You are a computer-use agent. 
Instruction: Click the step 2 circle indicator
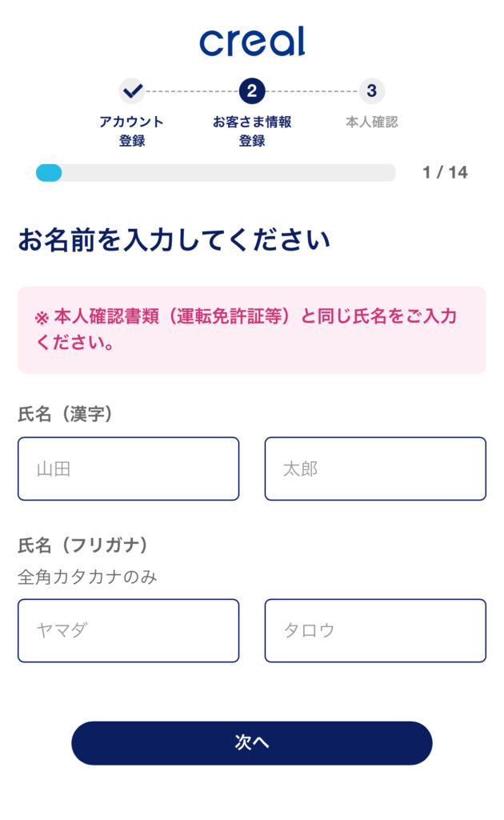[252, 91]
